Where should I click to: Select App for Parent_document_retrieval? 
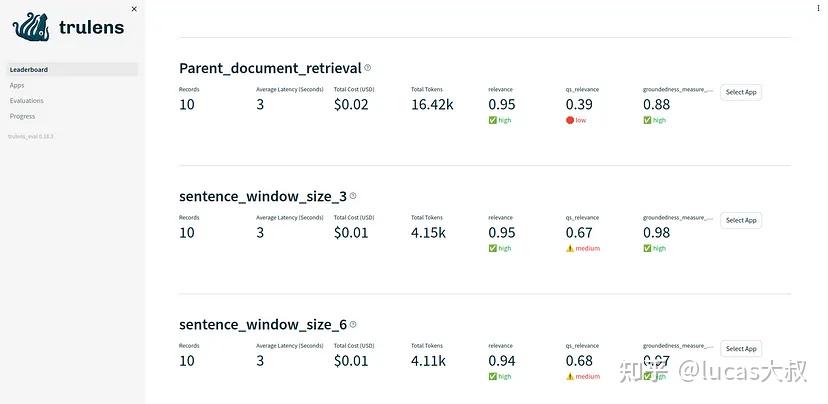click(x=741, y=92)
